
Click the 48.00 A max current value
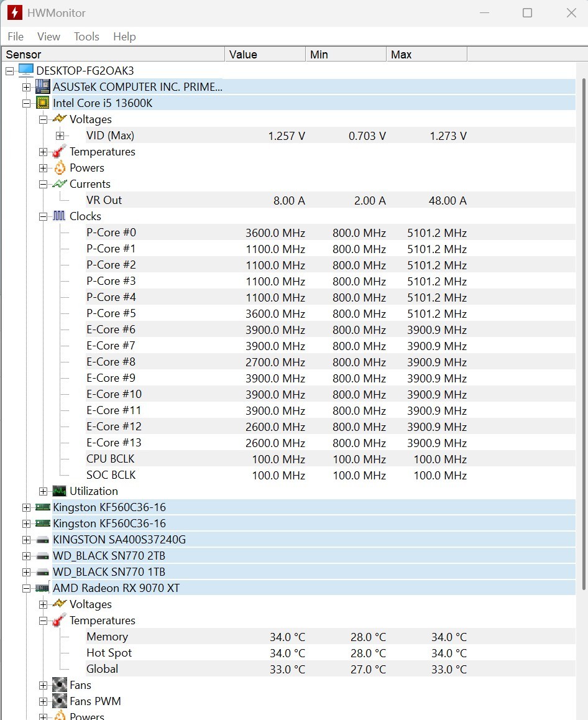click(x=448, y=201)
